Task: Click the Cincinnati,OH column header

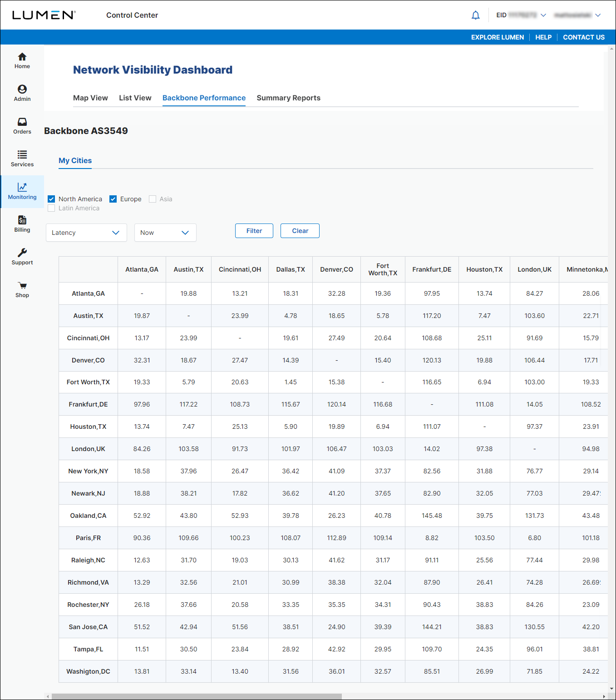Action: click(x=240, y=269)
